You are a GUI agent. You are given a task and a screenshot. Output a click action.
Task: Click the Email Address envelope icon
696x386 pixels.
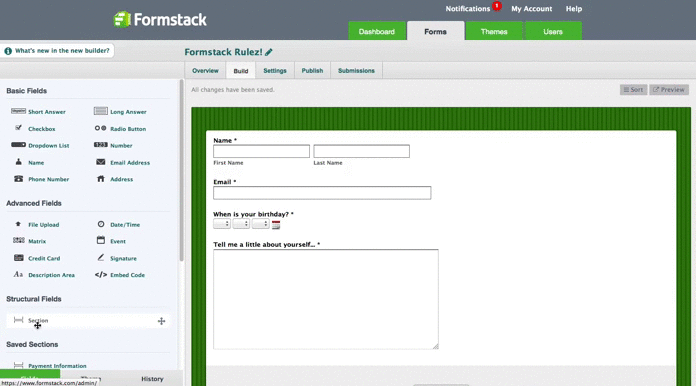[101, 162]
